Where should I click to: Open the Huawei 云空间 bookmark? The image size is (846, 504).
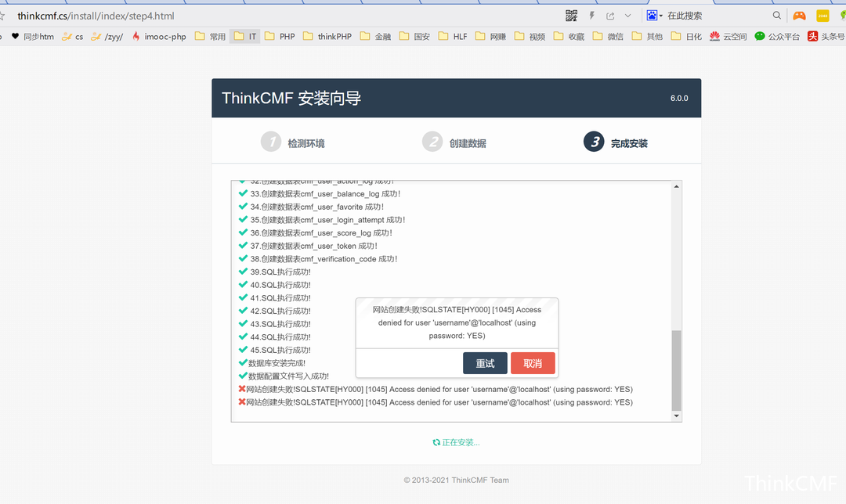click(x=728, y=36)
